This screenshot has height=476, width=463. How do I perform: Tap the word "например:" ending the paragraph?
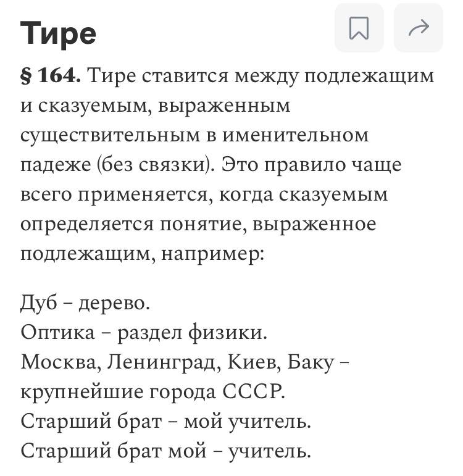click(x=212, y=254)
